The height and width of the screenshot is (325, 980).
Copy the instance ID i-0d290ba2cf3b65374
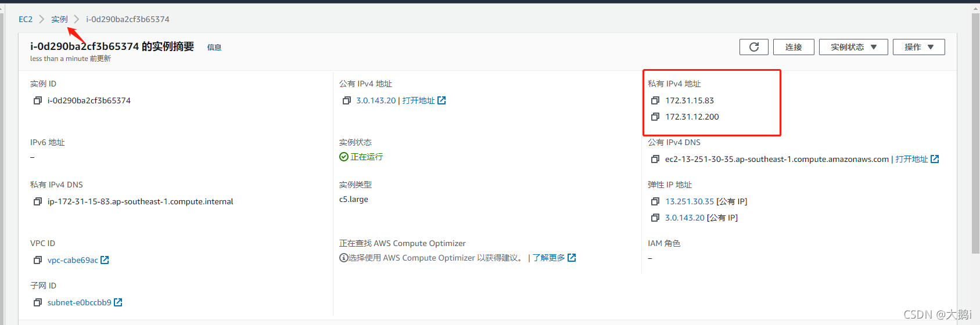point(38,100)
